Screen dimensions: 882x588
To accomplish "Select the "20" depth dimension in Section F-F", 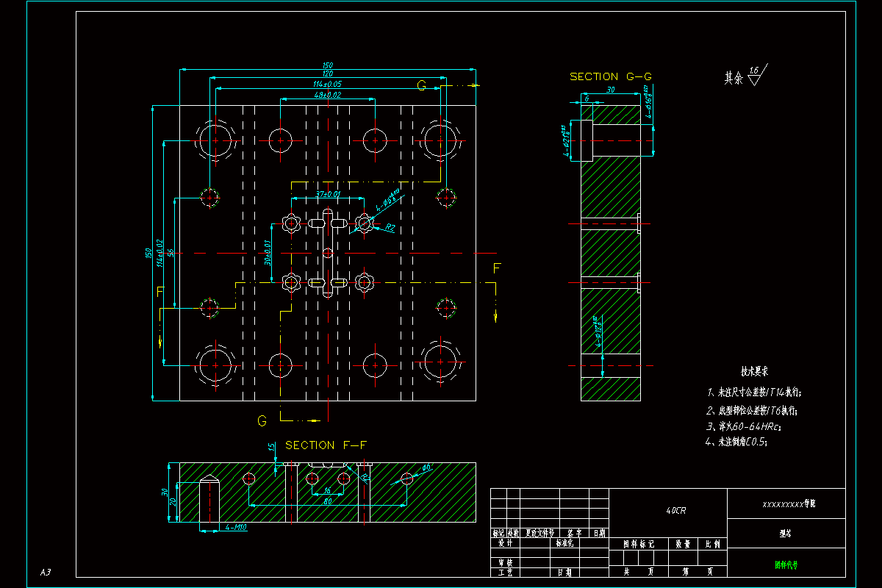I will coord(173,501).
